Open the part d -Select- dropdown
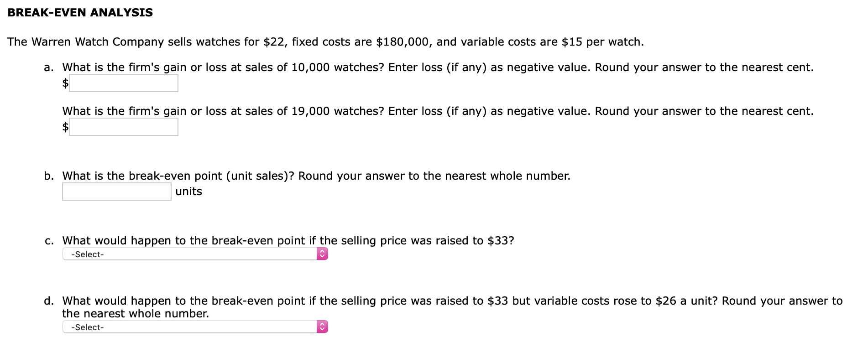 coord(195,327)
